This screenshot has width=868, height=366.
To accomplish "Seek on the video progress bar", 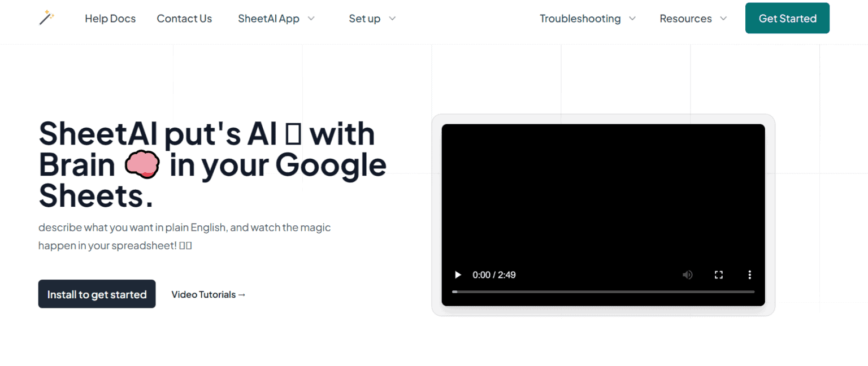I will click(x=603, y=291).
